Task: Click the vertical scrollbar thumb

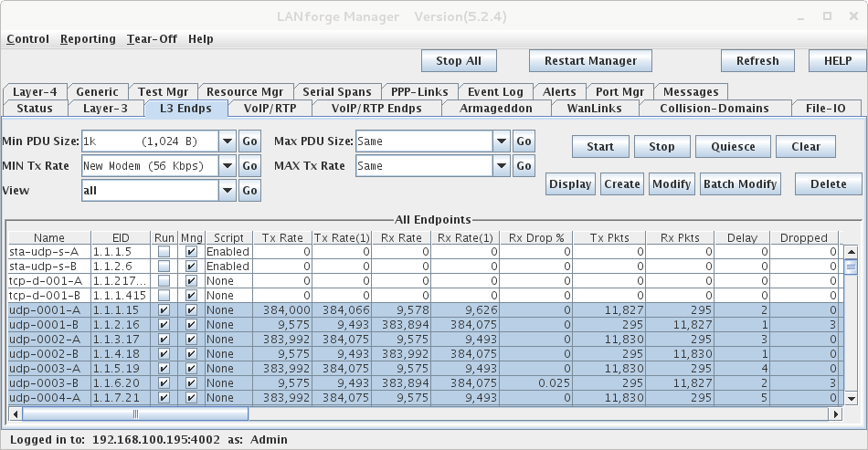Action: (851, 267)
